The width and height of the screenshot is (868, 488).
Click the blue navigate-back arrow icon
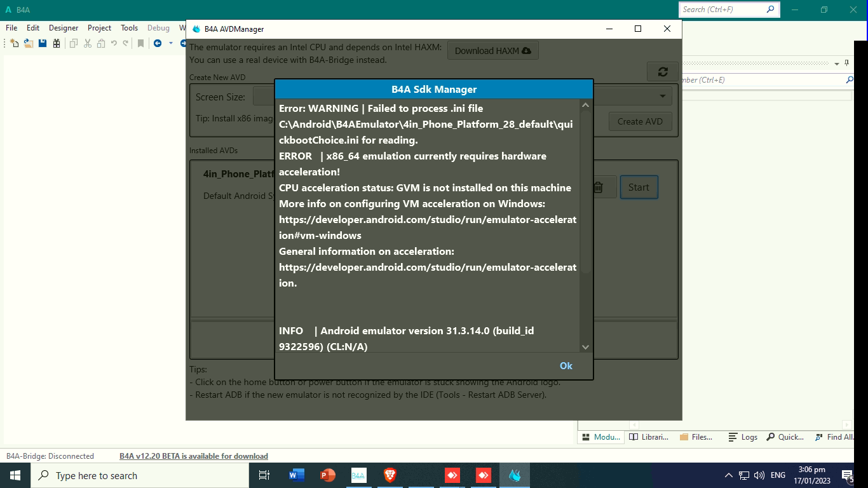click(x=158, y=43)
